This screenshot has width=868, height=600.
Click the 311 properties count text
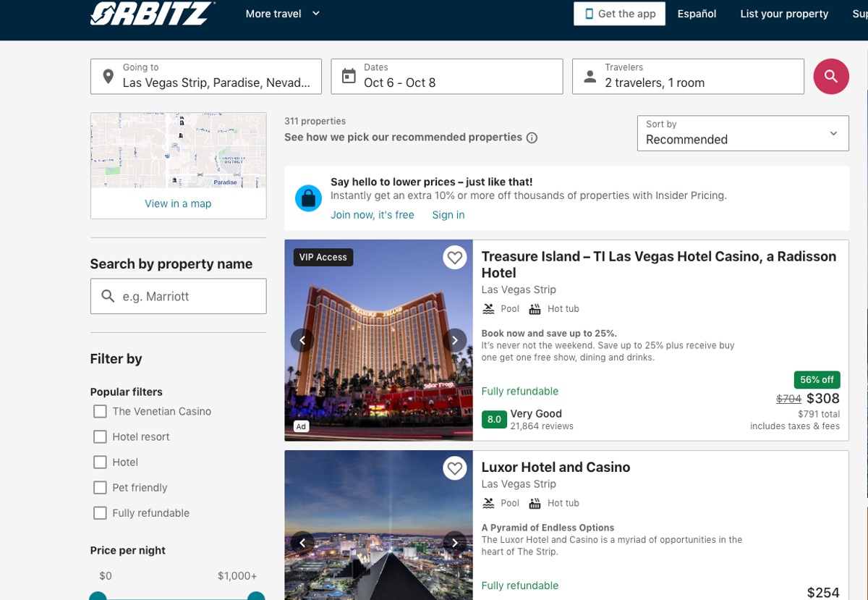[x=315, y=121]
